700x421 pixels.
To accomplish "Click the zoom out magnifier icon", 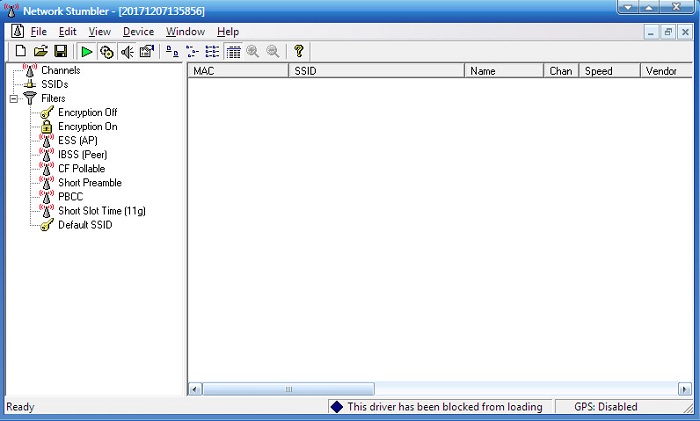I will pos(273,52).
